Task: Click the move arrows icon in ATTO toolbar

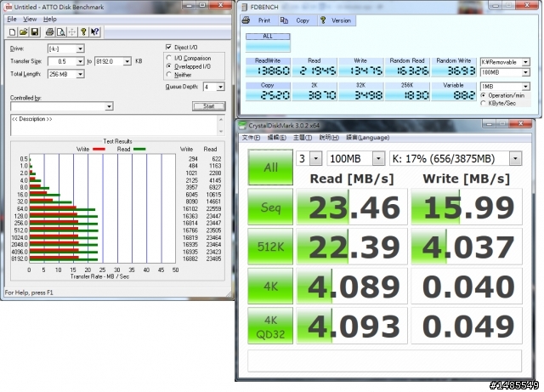Action: point(71,32)
